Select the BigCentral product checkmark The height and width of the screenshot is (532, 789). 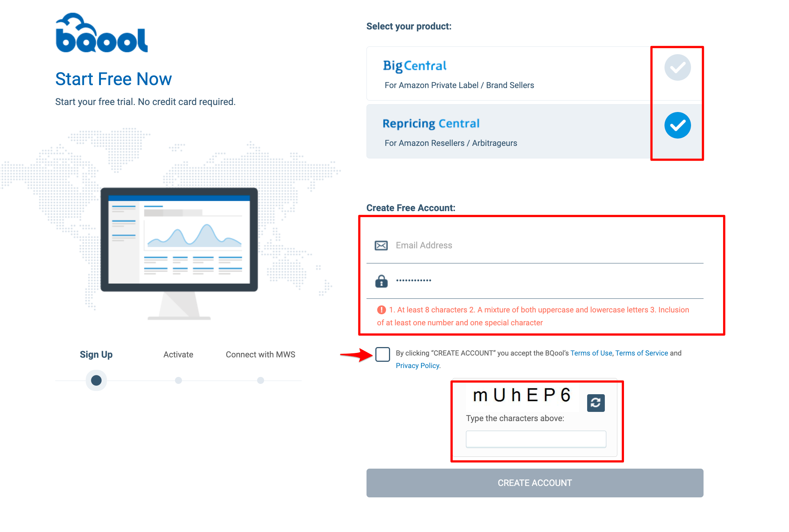point(677,67)
